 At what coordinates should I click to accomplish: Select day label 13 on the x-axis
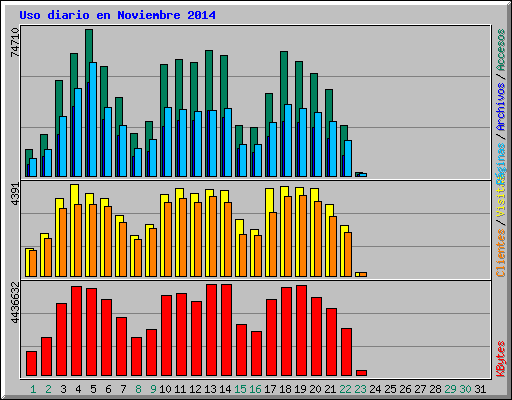coord(210,389)
